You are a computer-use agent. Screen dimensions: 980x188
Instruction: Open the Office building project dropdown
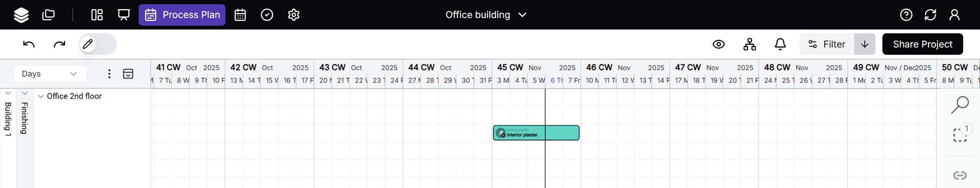[486, 15]
